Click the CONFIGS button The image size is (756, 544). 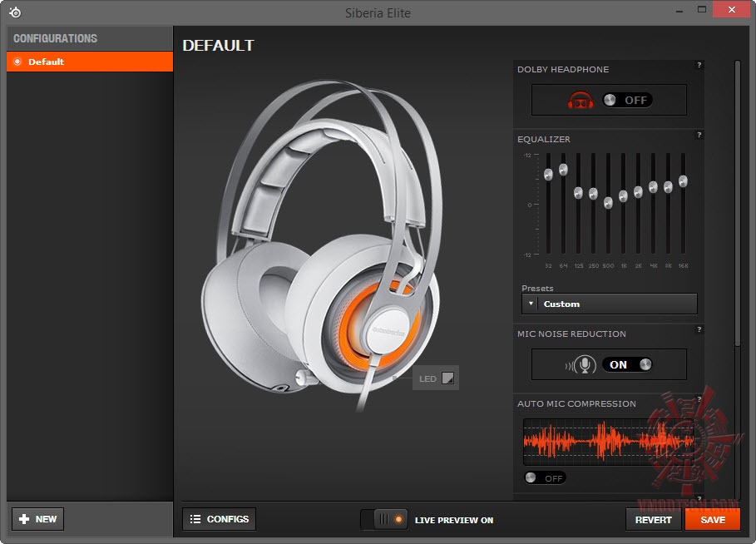point(219,519)
